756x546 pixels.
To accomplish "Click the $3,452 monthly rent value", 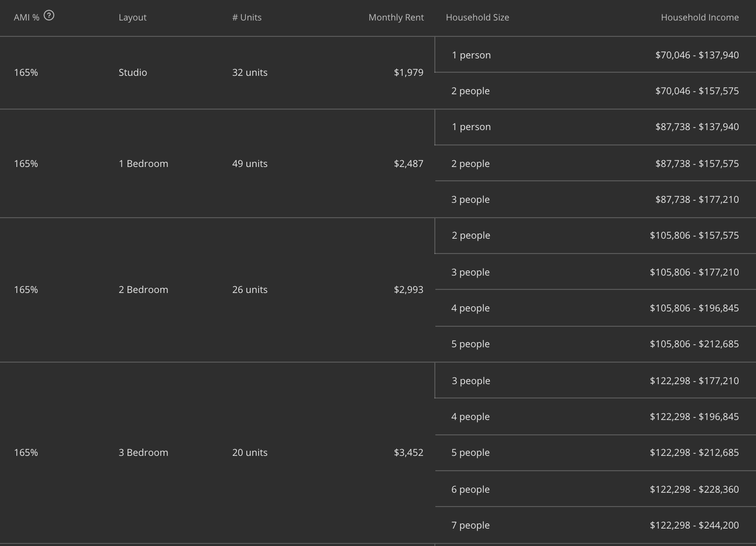I will click(408, 453).
